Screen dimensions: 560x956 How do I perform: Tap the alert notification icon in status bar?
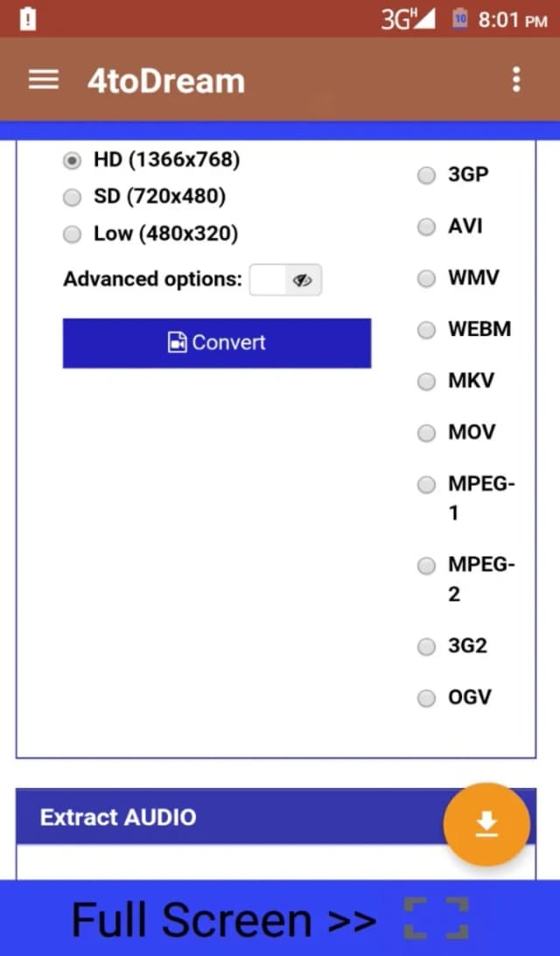pos(27,19)
